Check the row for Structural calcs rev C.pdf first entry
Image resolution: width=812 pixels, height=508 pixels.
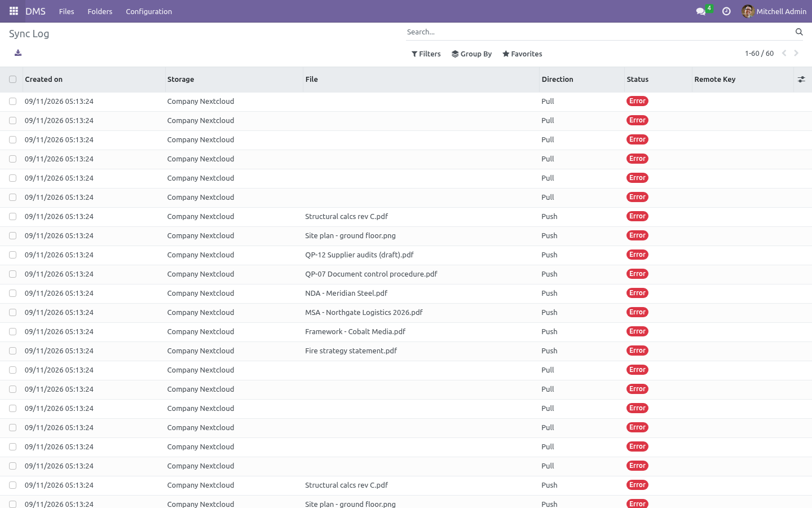pos(12,217)
